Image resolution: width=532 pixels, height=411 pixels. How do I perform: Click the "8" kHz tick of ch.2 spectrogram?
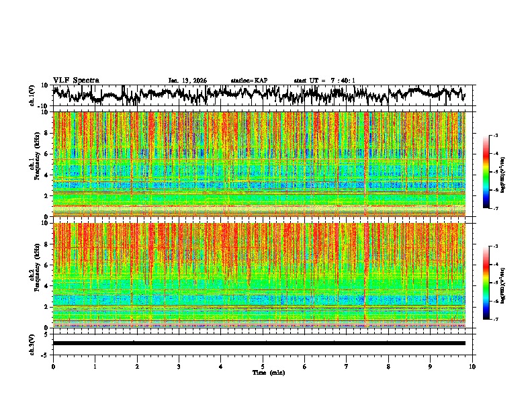pos(47,244)
